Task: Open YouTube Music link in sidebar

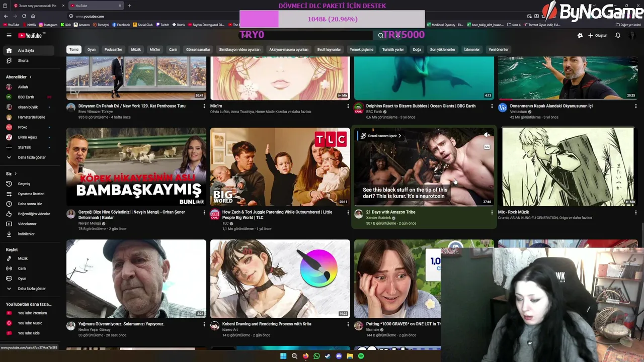Action: [x=28, y=323]
